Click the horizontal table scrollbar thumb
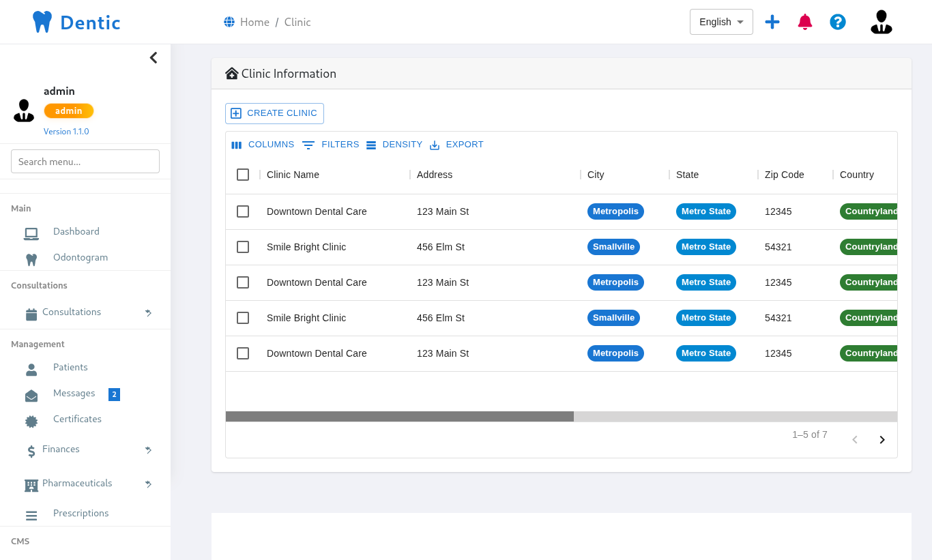 click(399, 417)
